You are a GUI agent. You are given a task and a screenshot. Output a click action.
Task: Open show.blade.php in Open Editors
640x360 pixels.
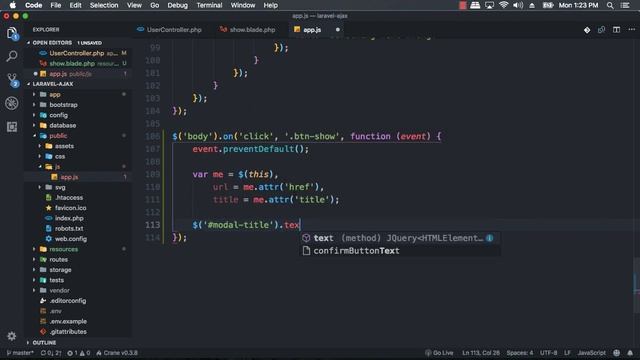tap(78, 63)
